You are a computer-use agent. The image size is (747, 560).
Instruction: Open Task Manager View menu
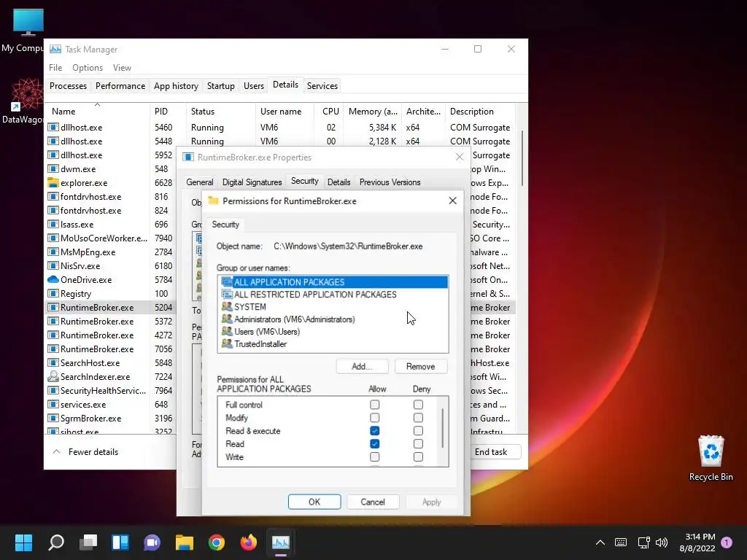(122, 68)
